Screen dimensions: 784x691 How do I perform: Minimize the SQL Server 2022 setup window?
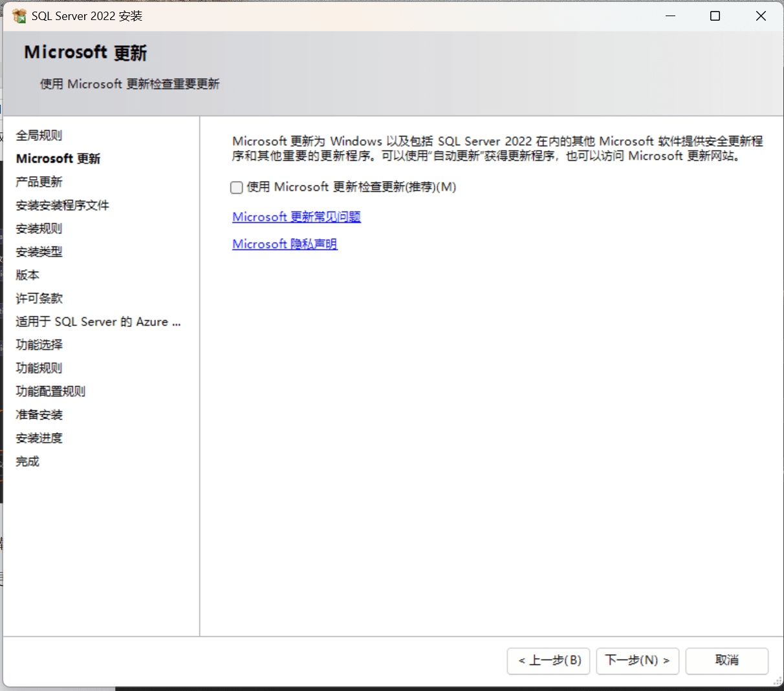(x=671, y=16)
